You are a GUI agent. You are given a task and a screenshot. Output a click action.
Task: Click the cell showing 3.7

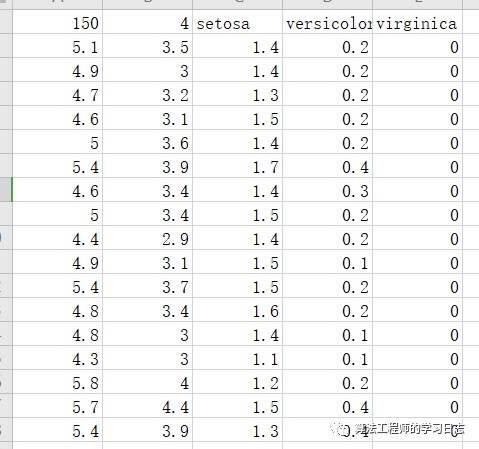tap(147, 286)
